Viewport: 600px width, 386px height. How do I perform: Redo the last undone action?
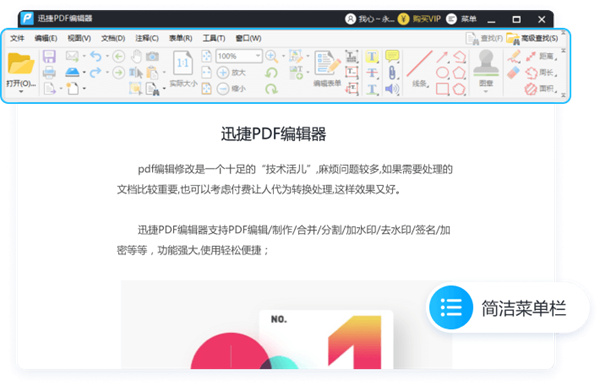[x=96, y=72]
